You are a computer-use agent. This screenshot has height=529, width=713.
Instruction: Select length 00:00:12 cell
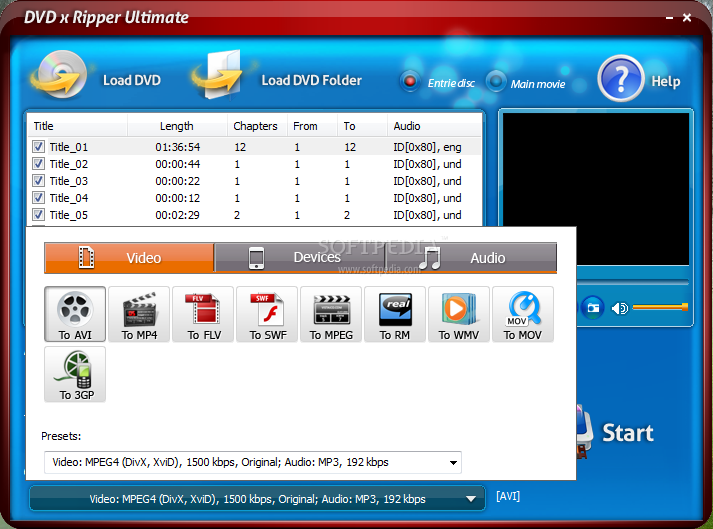[x=177, y=198]
